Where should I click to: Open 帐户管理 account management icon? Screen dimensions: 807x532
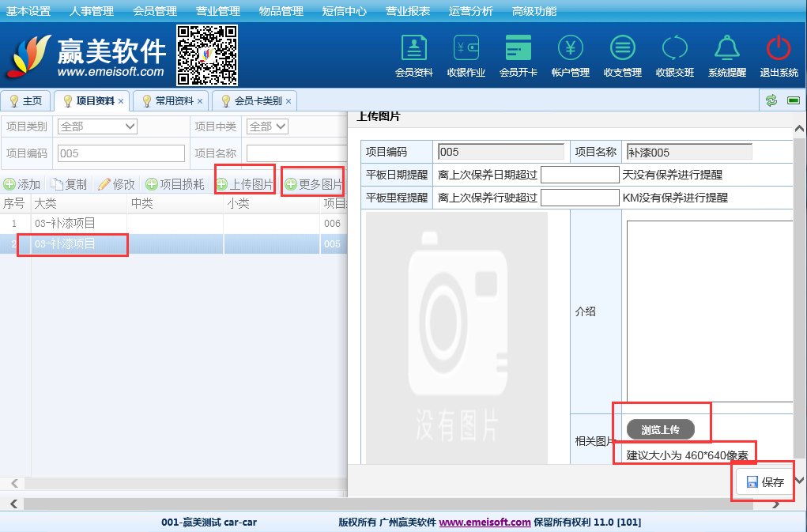click(x=570, y=49)
